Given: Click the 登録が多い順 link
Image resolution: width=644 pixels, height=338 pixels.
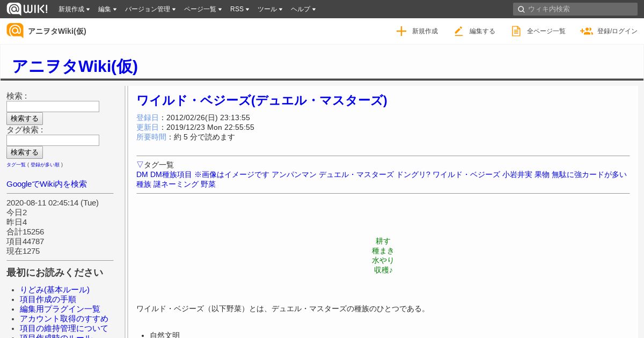Looking at the screenshot, I should click(45, 165).
